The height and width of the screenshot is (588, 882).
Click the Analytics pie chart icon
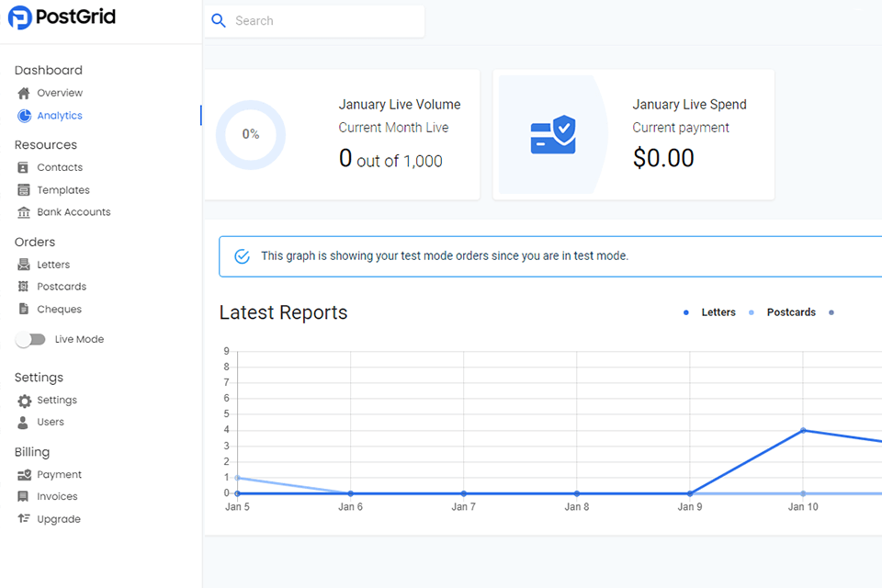(24, 116)
